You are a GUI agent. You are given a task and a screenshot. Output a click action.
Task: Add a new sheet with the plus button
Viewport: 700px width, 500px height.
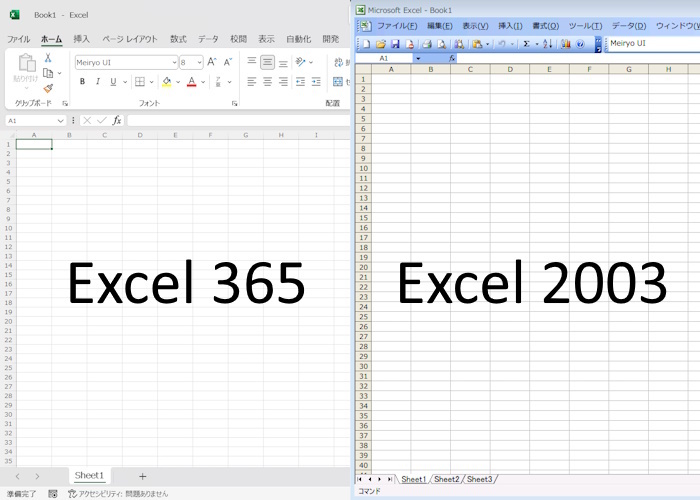142,476
